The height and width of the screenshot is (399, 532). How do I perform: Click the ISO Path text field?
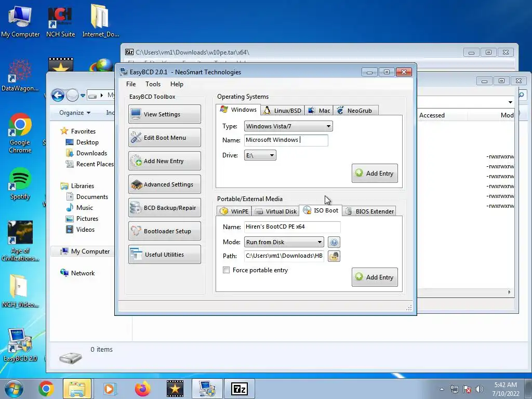284,256
